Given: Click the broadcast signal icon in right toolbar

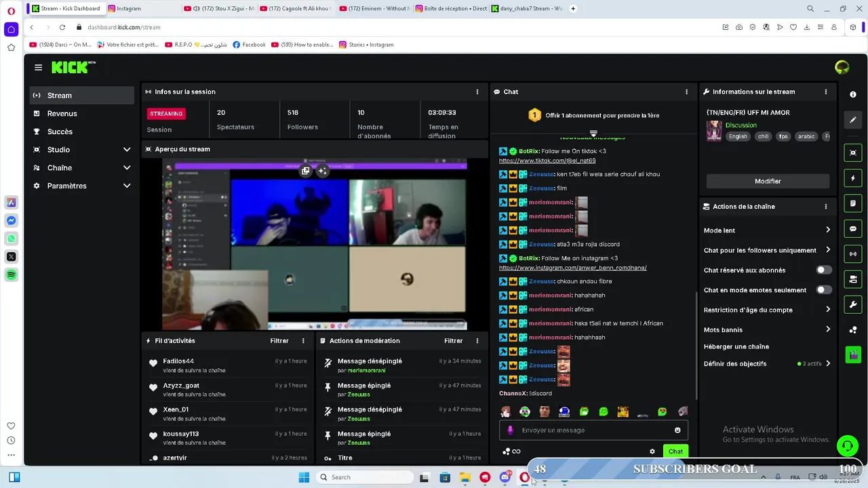Looking at the screenshot, I should pyautogui.click(x=853, y=254).
